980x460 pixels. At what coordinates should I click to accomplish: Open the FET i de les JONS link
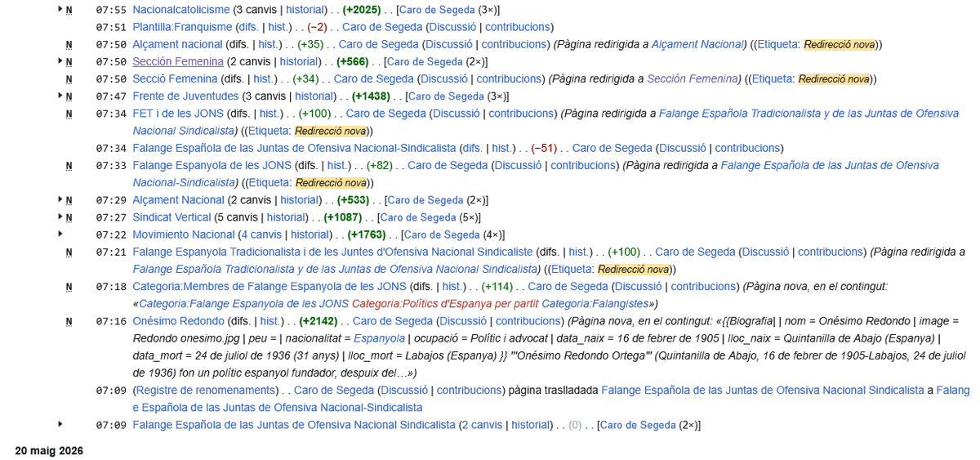(x=176, y=114)
